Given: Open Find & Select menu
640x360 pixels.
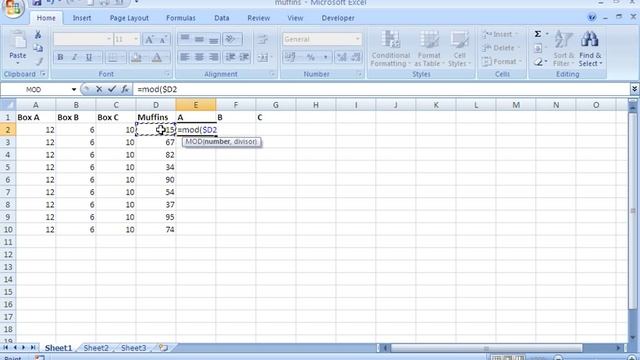Looking at the screenshot, I should tap(590, 48).
